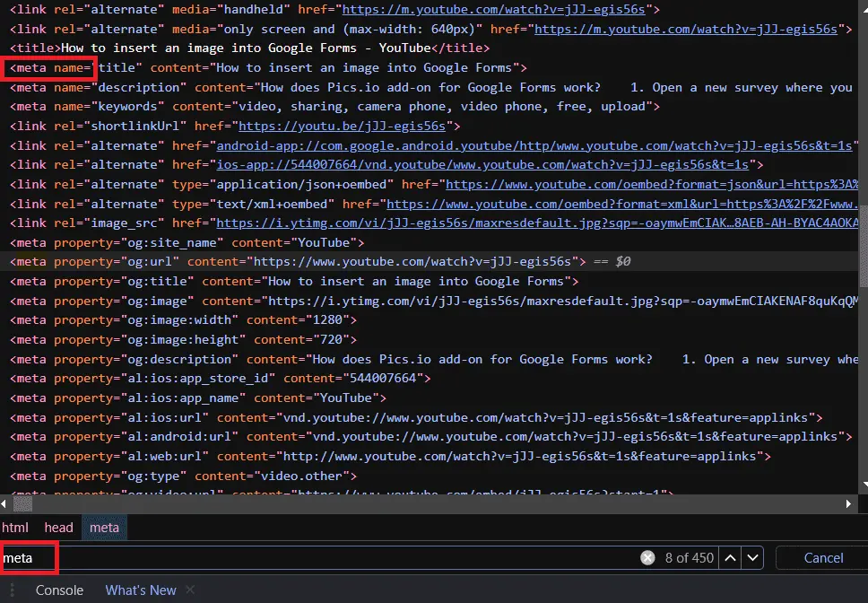Select the html breadcrumb
Viewport: 868px width, 603px height.
(15, 528)
